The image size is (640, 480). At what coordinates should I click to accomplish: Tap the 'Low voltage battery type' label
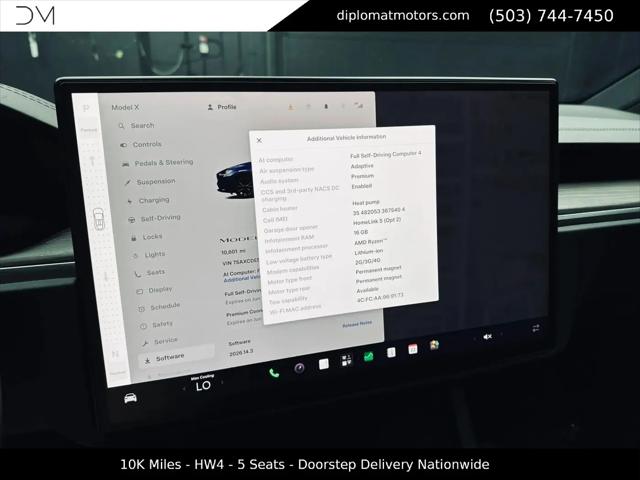(299, 259)
